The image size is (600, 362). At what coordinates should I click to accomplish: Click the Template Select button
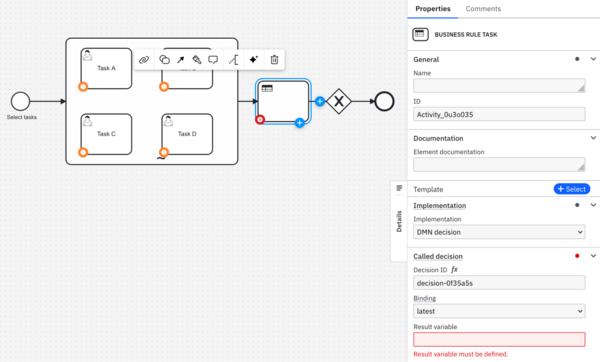coord(572,189)
